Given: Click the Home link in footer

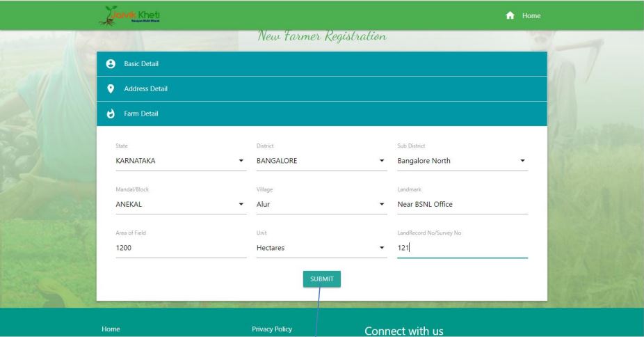Looking at the screenshot, I should tap(111, 329).
